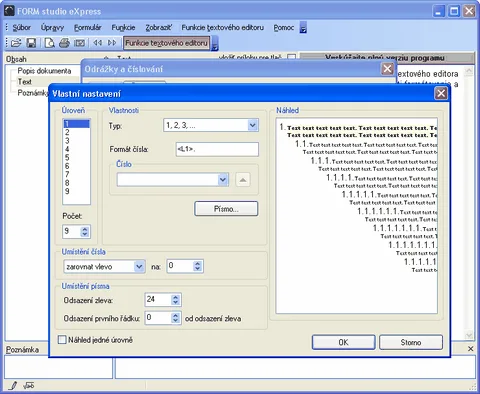Open the menu bar overflow options arrow
The width and height of the screenshot is (480, 394).
303,28
